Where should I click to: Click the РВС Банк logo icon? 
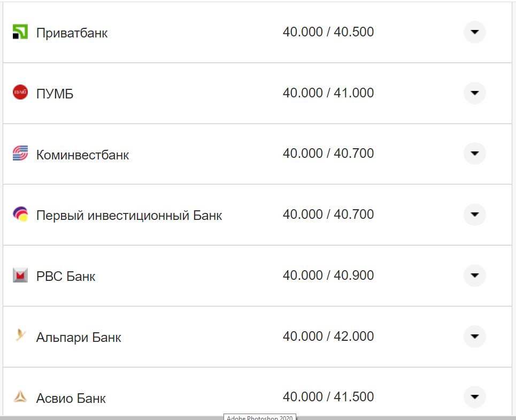(x=20, y=276)
